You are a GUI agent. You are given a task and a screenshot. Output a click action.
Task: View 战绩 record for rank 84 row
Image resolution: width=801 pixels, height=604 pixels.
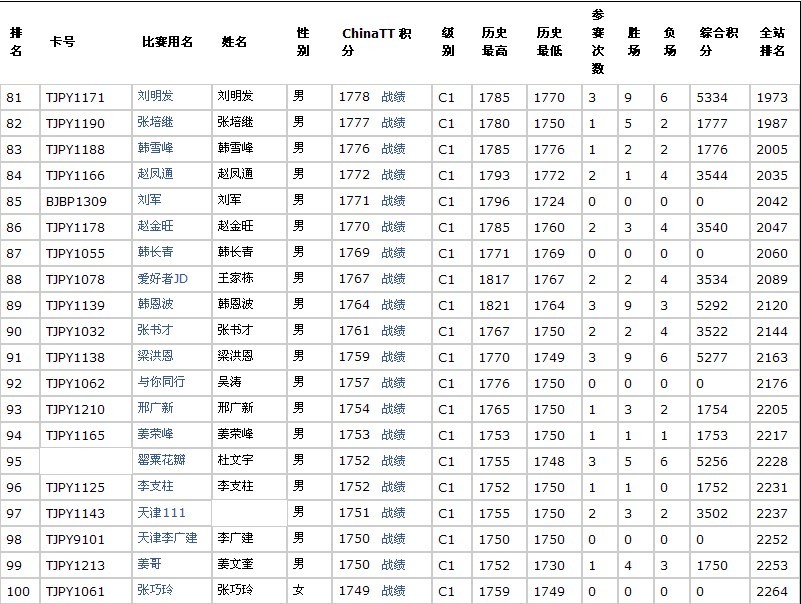tap(393, 175)
